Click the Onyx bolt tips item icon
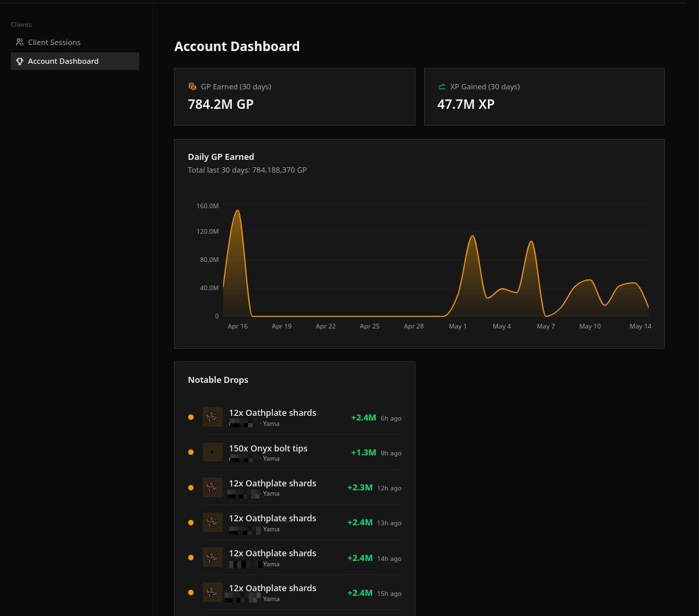The width and height of the screenshot is (699, 616). tap(212, 452)
